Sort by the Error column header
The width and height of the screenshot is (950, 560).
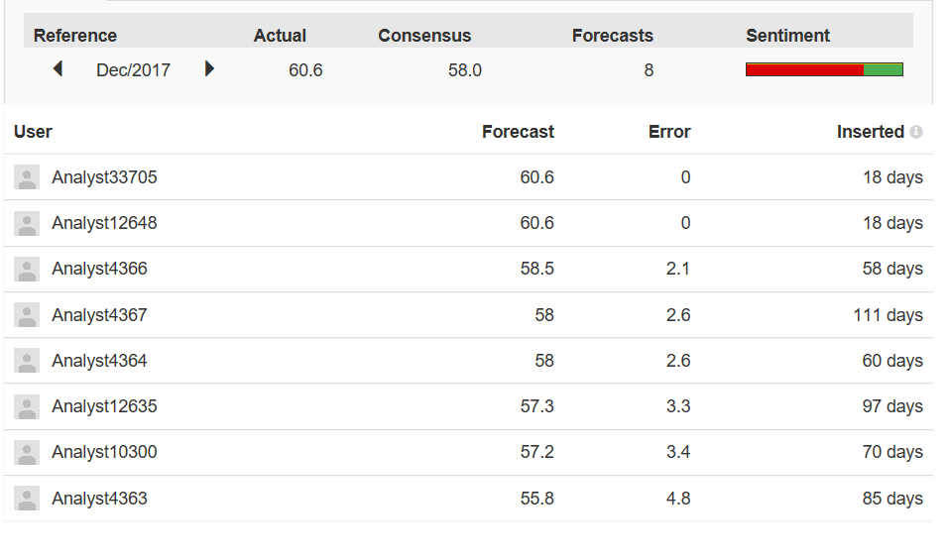[669, 132]
